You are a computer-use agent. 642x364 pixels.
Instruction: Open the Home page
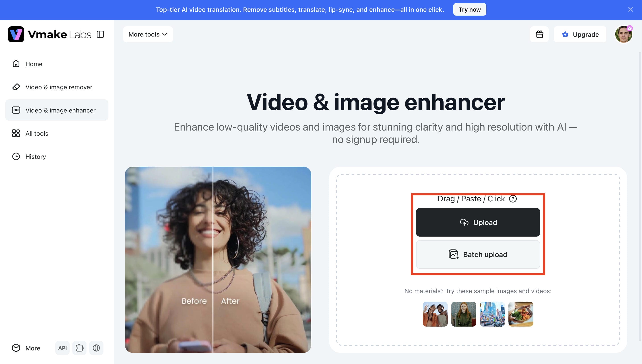tap(57, 64)
